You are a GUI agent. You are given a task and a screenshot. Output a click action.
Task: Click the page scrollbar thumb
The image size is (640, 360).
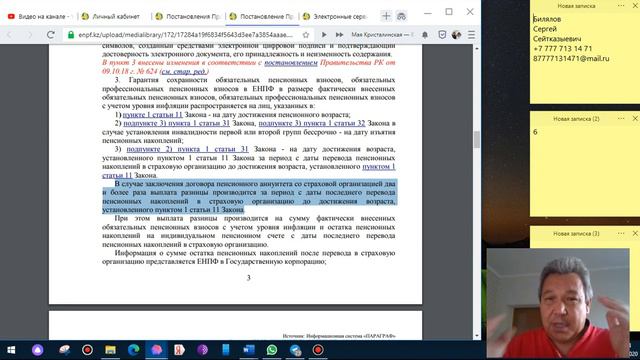pos(476,139)
